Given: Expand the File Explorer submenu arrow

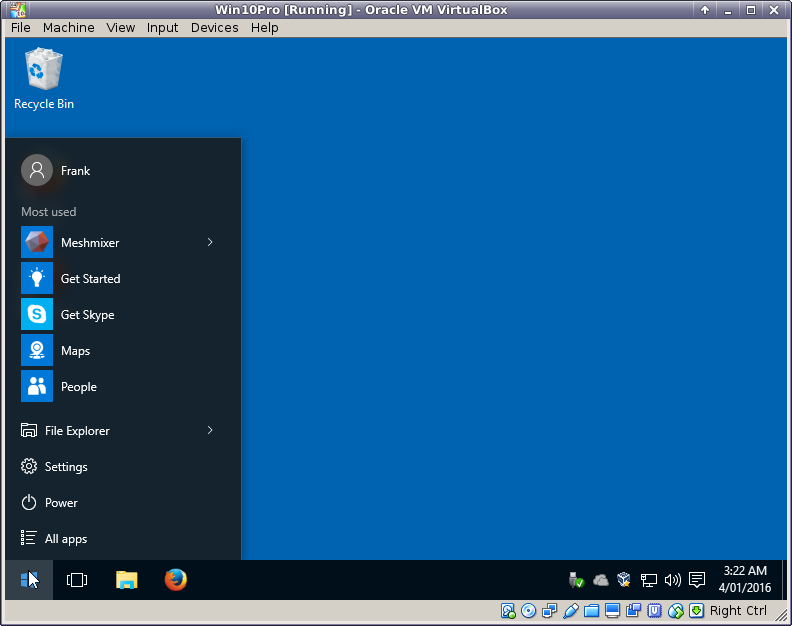Looking at the screenshot, I should [x=210, y=431].
